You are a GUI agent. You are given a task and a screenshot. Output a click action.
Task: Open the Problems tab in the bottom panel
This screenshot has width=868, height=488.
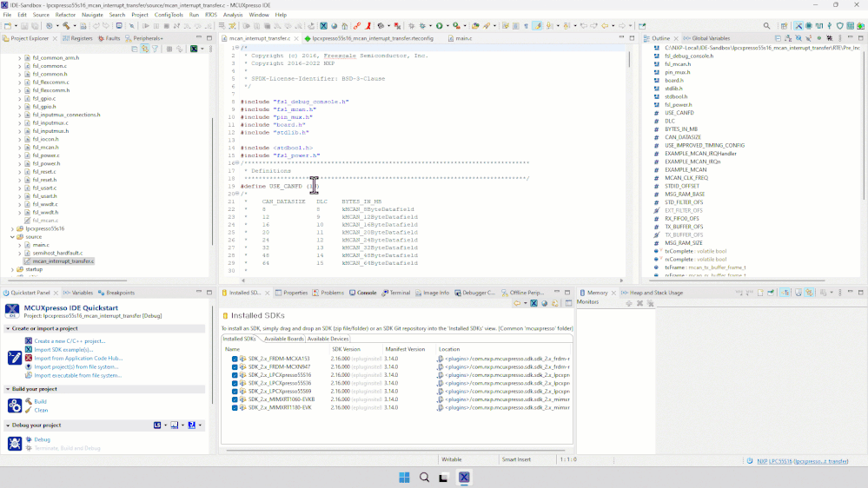328,293
